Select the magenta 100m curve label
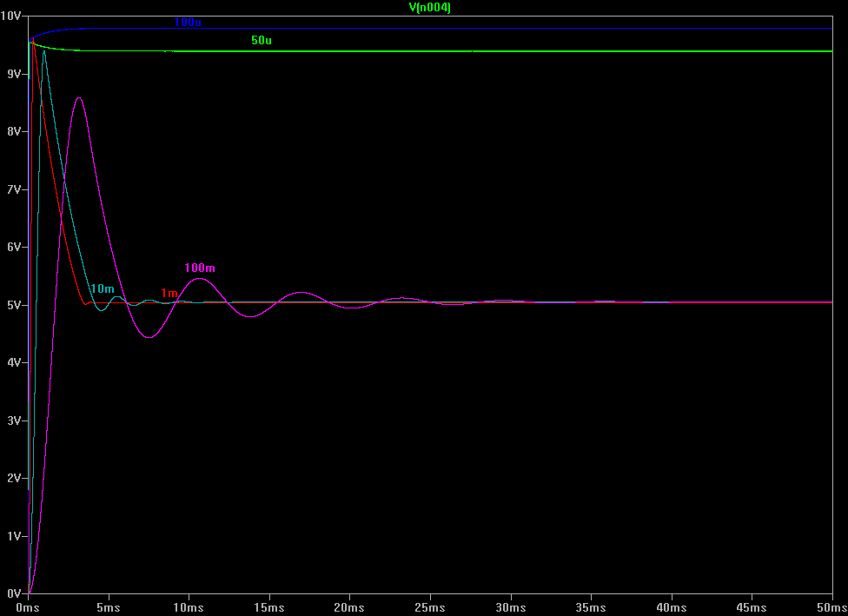The image size is (848, 616). (199, 268)
